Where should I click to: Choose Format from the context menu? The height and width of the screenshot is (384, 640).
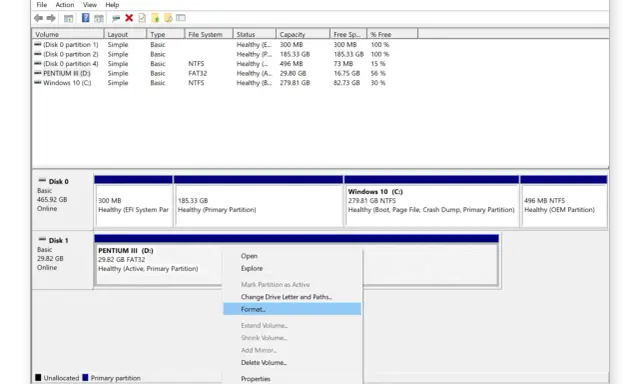pos(292,309)
